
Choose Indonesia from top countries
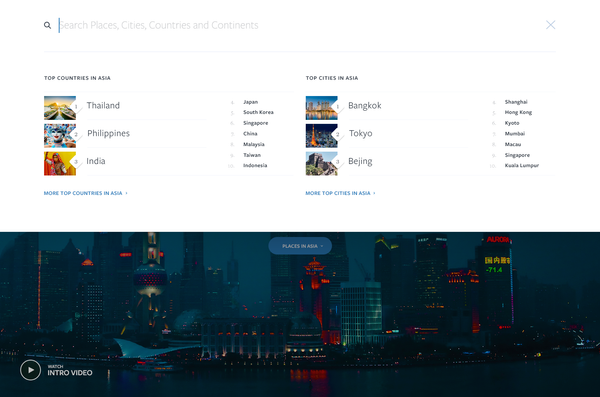click(x=255, y=165)
